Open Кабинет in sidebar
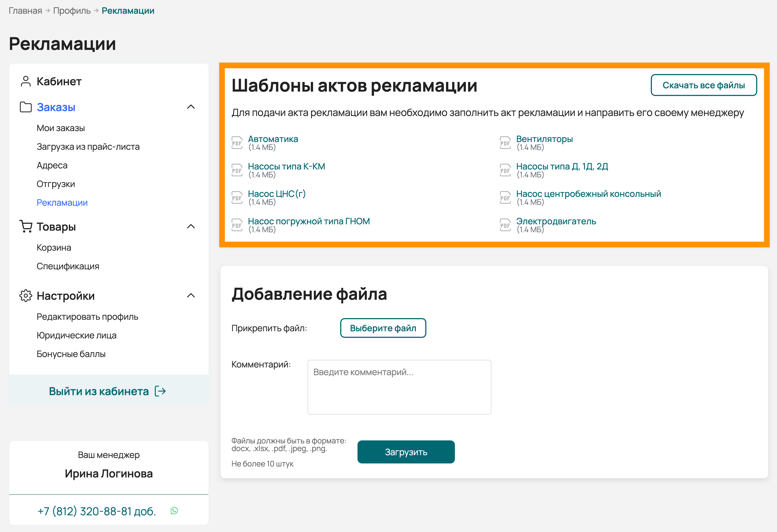This screenshot has width=777, height=532. (59, 81)
